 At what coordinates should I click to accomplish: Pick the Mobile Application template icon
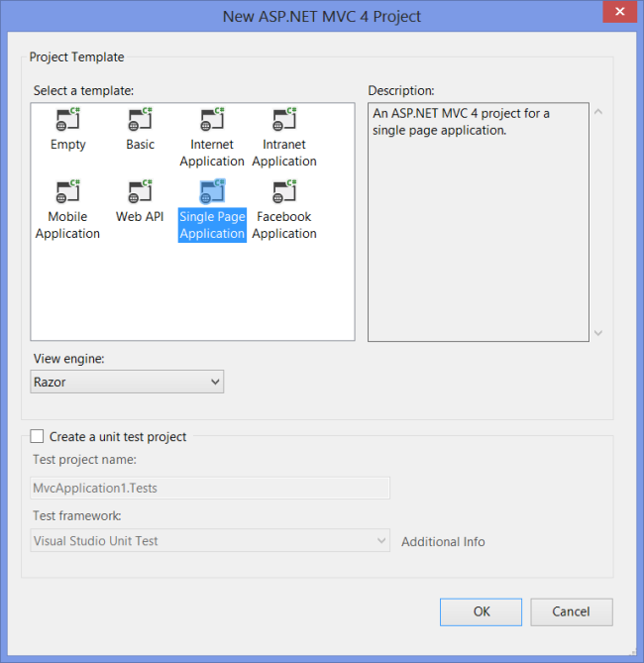67,191
